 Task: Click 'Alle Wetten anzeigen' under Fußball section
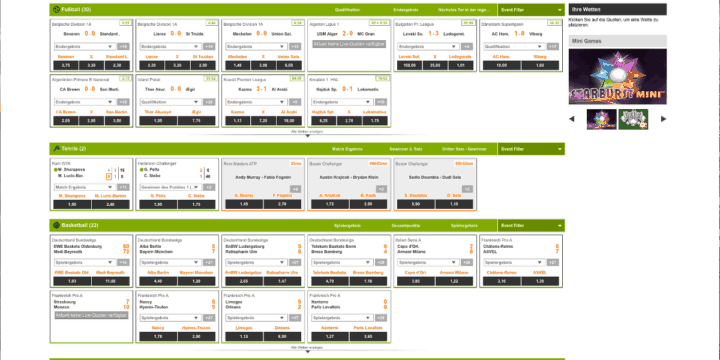pyautogui.click(x=307, y=131)
